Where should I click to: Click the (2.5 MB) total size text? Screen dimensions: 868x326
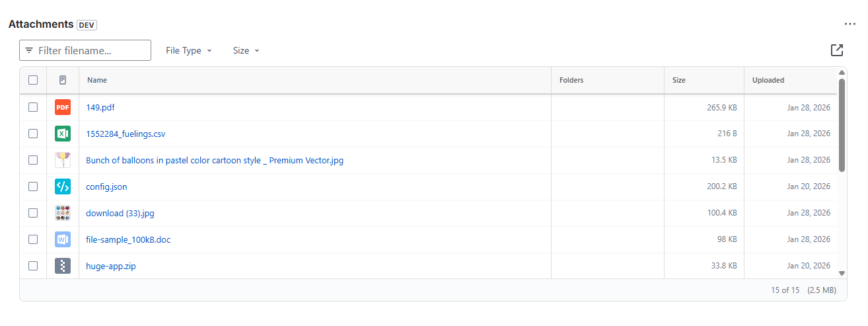point(822,290)
